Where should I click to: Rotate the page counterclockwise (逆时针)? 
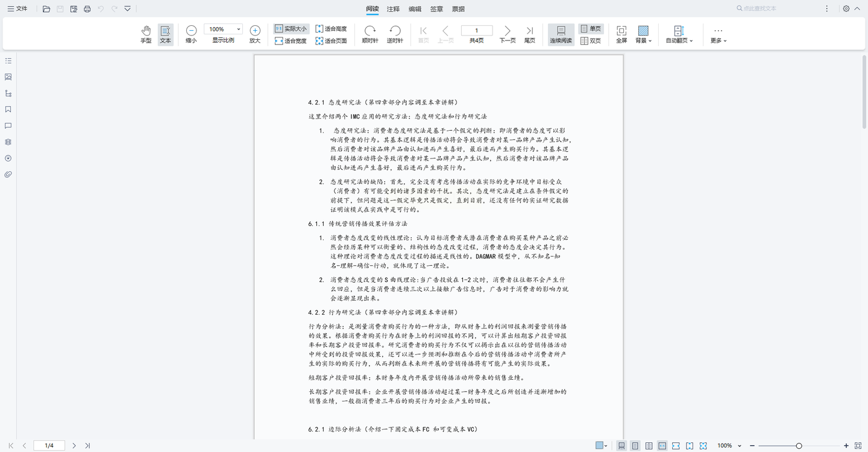tap(395, 35)
